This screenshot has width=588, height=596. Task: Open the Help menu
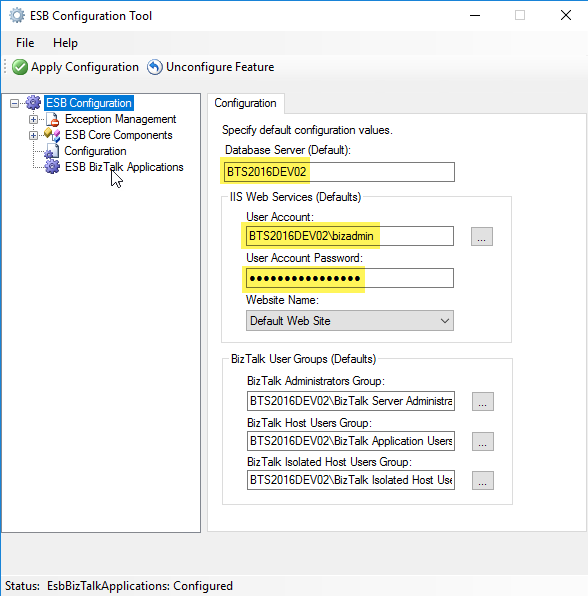pyautogui.click(x=65, y=43)
